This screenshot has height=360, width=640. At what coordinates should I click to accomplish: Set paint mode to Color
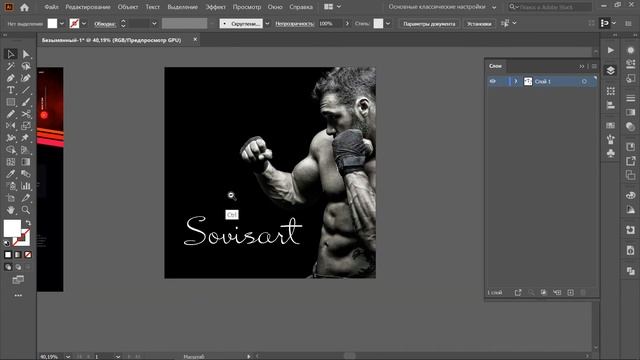click(8, 255)
